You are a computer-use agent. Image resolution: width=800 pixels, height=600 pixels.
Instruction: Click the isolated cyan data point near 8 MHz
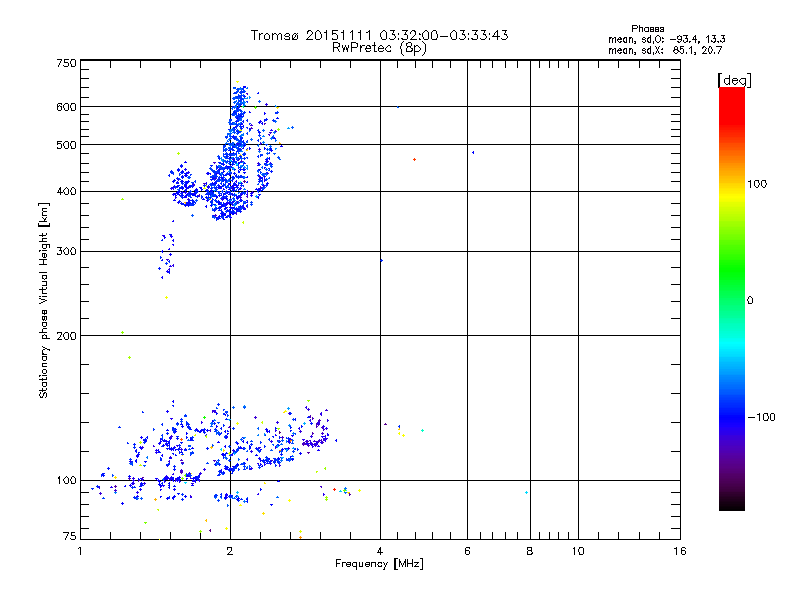[526, 492]
